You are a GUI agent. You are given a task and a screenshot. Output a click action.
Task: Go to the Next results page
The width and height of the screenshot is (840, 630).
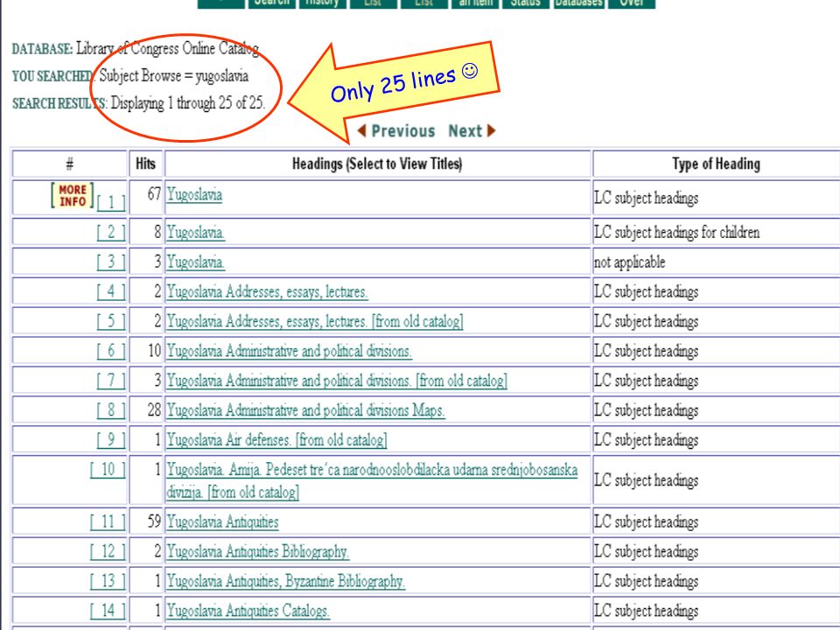click(x=465, y=130)
